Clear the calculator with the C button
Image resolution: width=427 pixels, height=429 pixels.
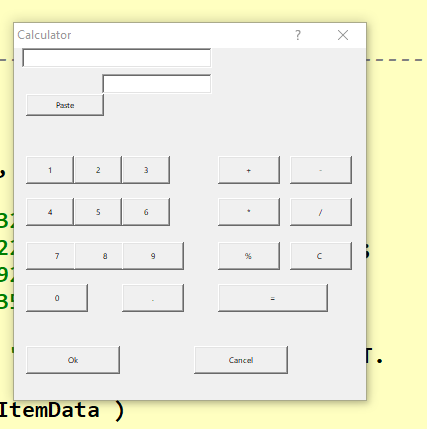pyautogui.click(x=321, y=256)
